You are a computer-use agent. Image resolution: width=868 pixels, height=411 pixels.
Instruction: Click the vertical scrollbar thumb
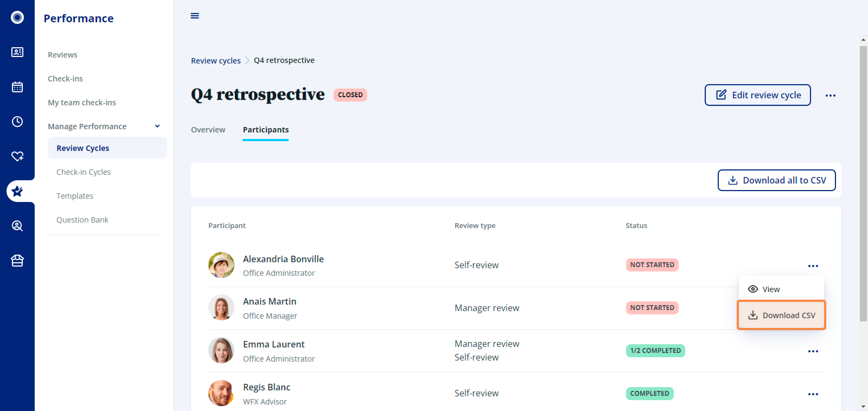tap(863, 184)
